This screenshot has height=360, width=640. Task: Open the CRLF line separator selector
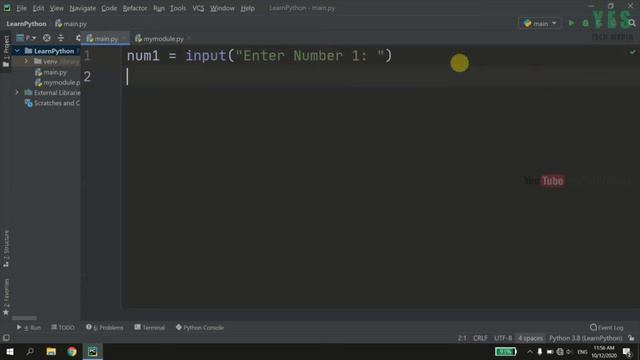[x=480, y=338]
